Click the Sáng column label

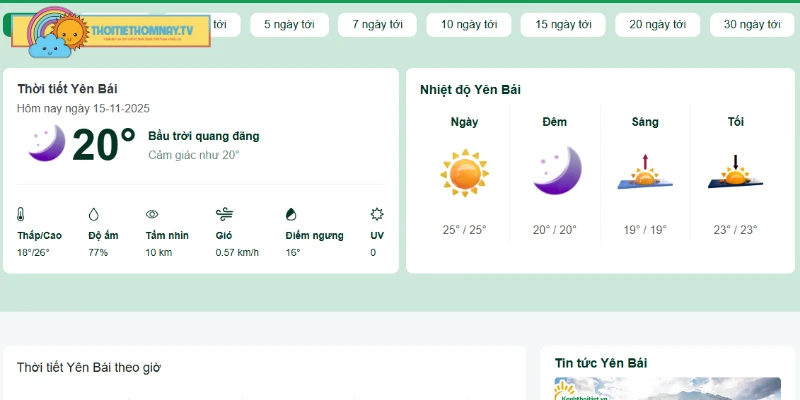point(645,122)
